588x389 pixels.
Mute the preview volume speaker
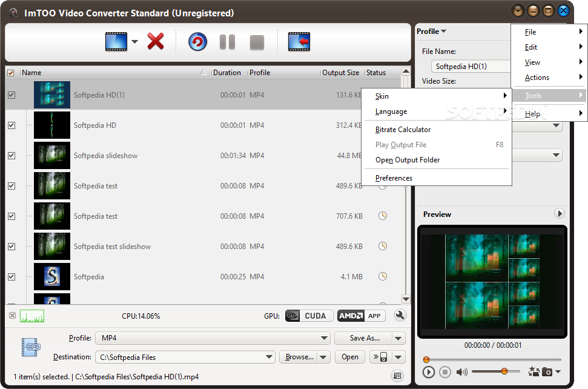click(461, 372)
